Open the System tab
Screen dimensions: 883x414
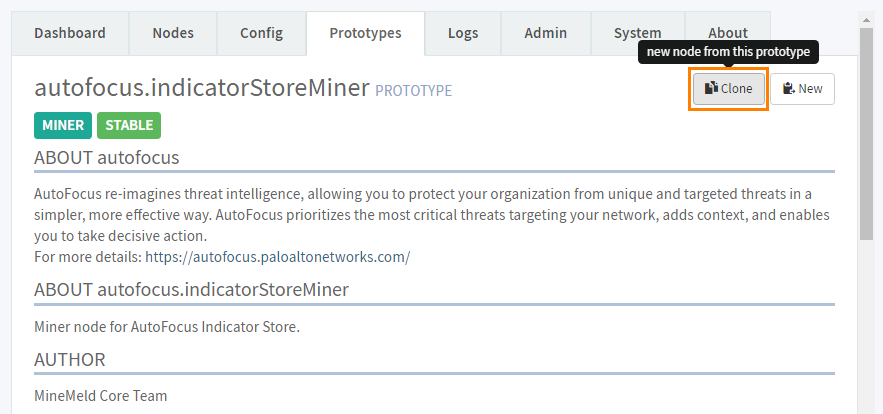pos(637,33)
